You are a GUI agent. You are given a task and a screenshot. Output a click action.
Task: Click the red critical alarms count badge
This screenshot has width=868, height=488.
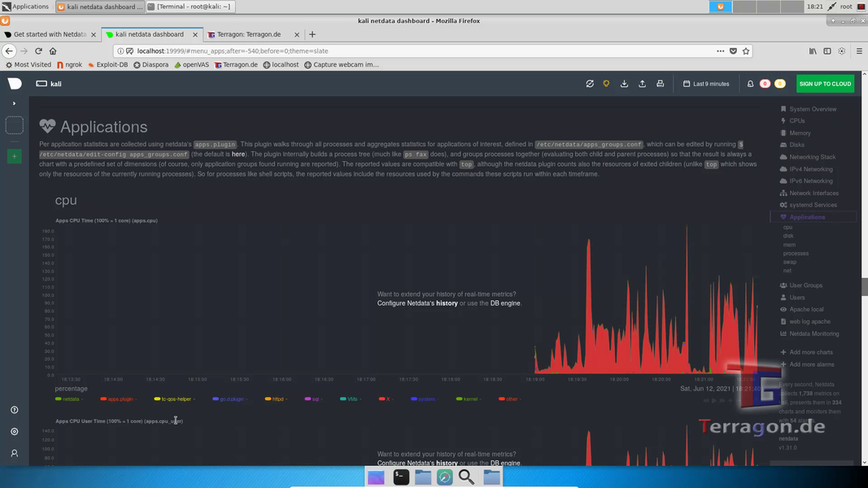[x=765, y=84]
